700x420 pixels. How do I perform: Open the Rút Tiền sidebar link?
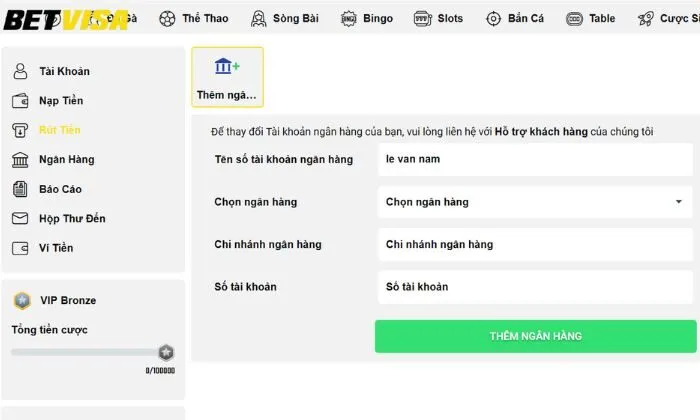click(x=60, y=130)
